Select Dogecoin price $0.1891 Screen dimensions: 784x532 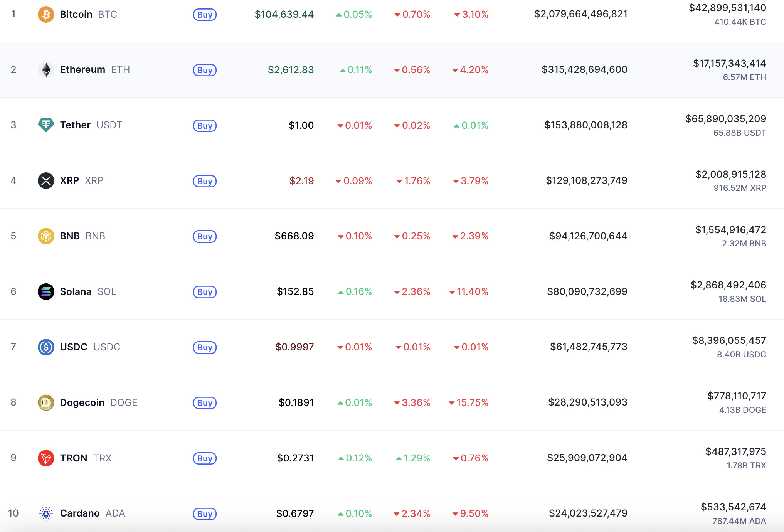click(x=296, y=402)
